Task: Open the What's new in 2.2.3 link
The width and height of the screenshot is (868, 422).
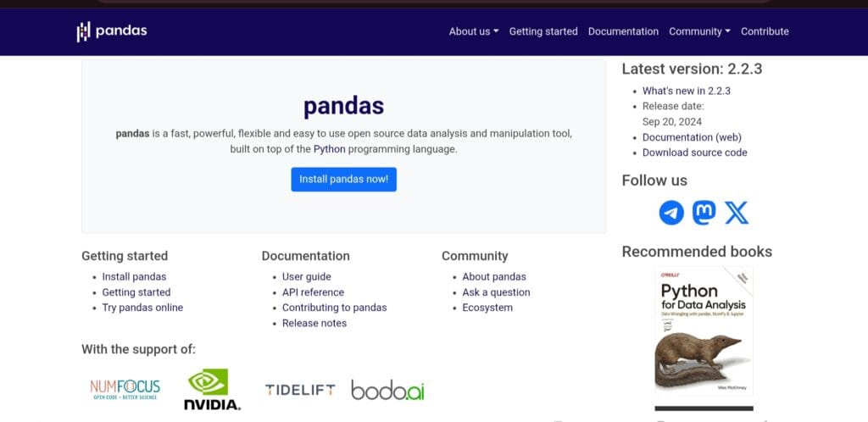Action: pos(686,91)
